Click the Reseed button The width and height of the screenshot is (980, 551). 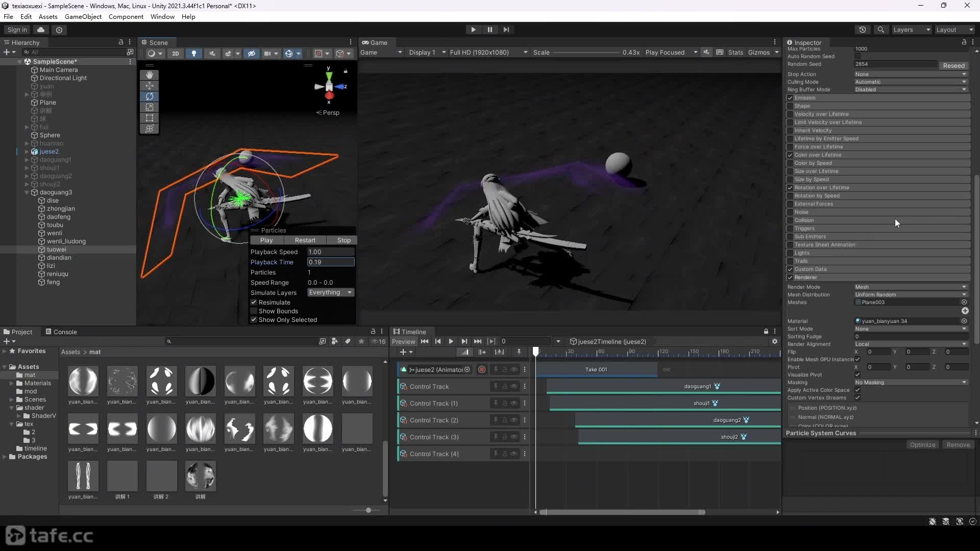pyautogui.click(x=953, y=65)
